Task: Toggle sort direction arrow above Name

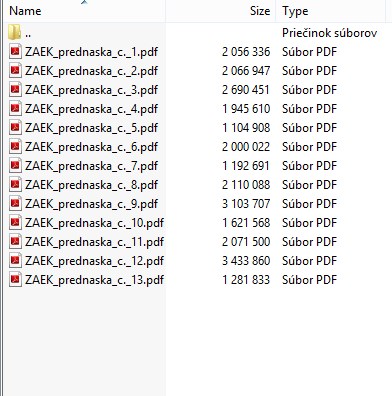Action: (x=84, y=3)
